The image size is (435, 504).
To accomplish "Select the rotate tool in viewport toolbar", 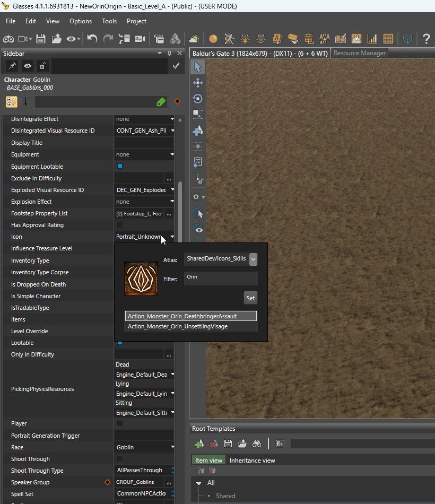I will tap(198, 99).
